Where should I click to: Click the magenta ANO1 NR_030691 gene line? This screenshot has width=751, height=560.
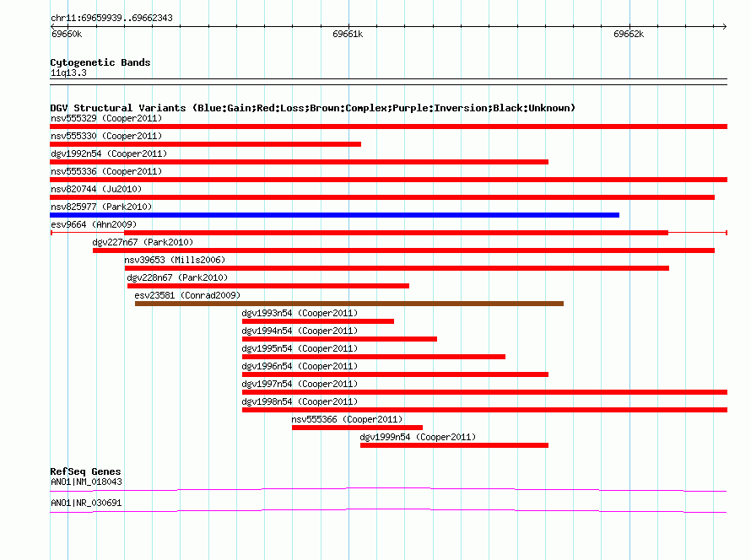click(388, 511)
